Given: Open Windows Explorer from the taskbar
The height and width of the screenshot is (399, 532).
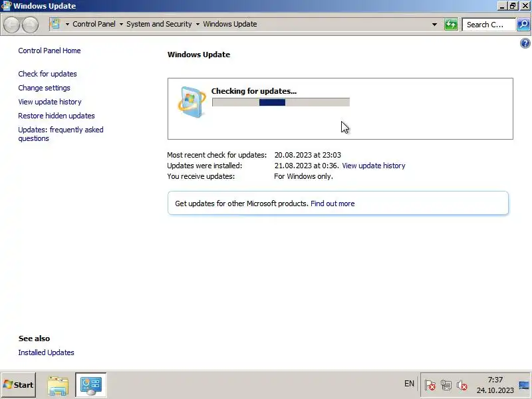Looking at the screenshot, I should [x=58, y=385].
